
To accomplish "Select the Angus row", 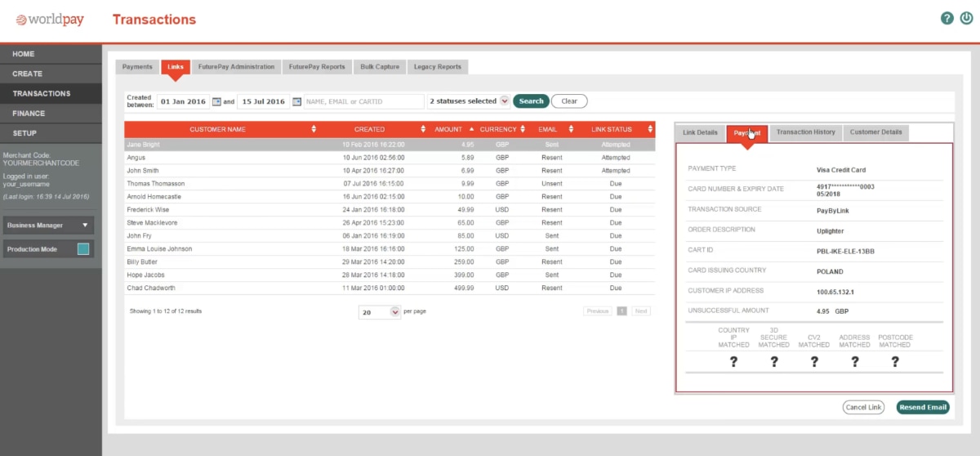I will [x=390, y=158].
